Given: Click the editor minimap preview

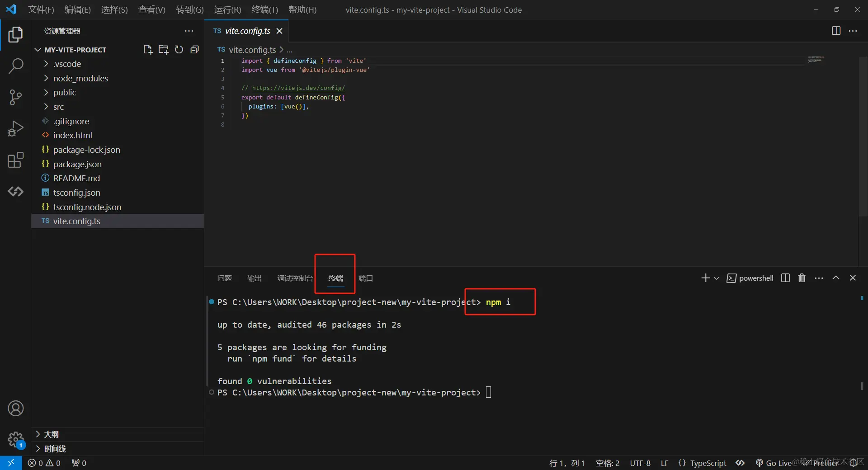Looking at the screenshot, I should tap(816, 59).
